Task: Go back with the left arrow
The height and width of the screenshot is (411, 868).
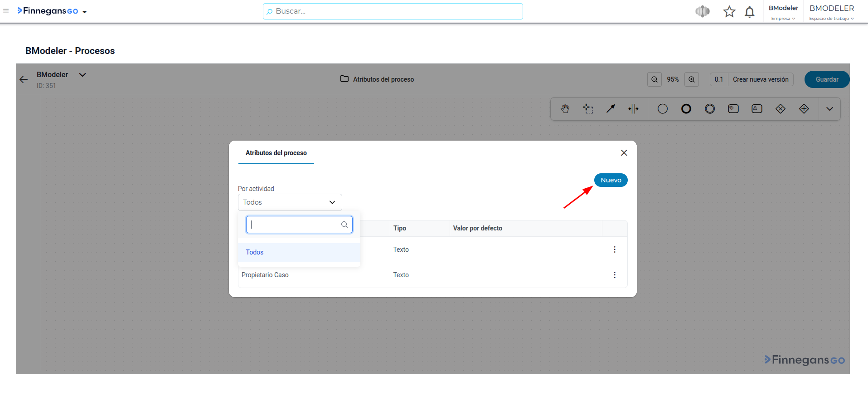Action: 24,79
